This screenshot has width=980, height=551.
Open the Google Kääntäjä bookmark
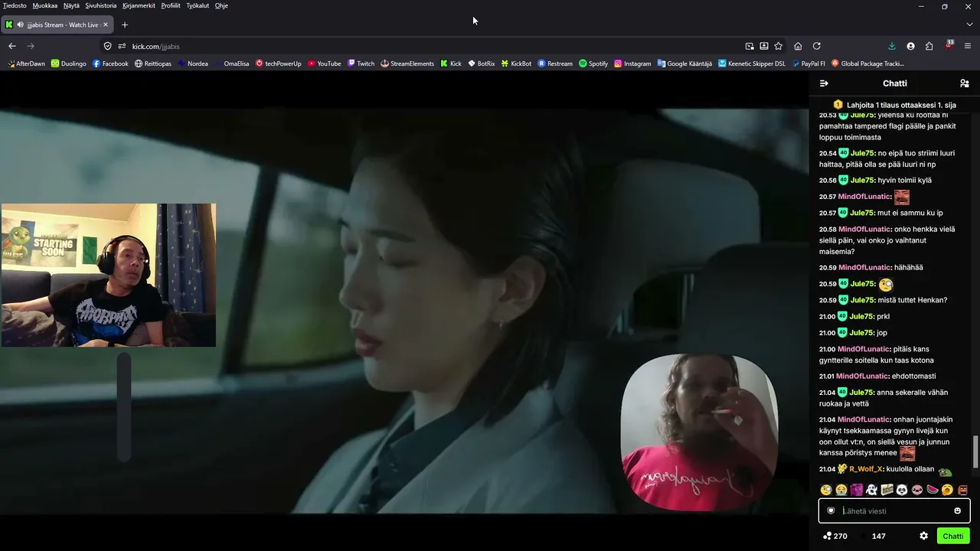(684, 64)
